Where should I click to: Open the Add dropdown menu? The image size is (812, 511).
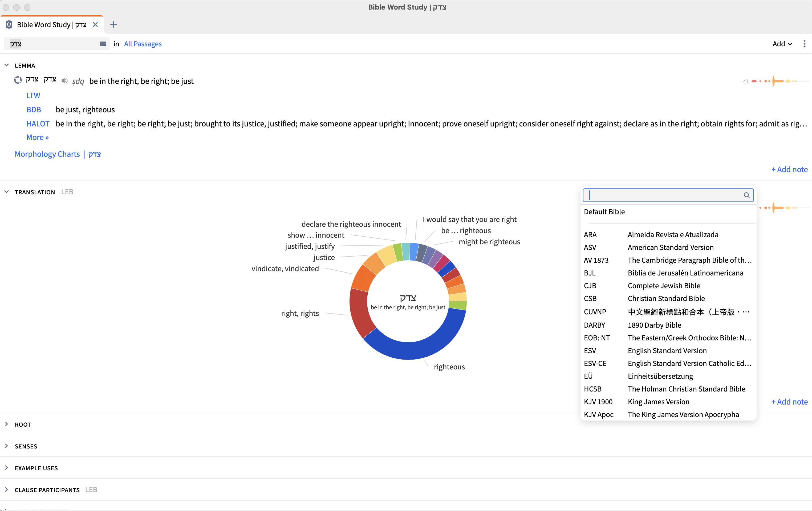coord(782,44)
